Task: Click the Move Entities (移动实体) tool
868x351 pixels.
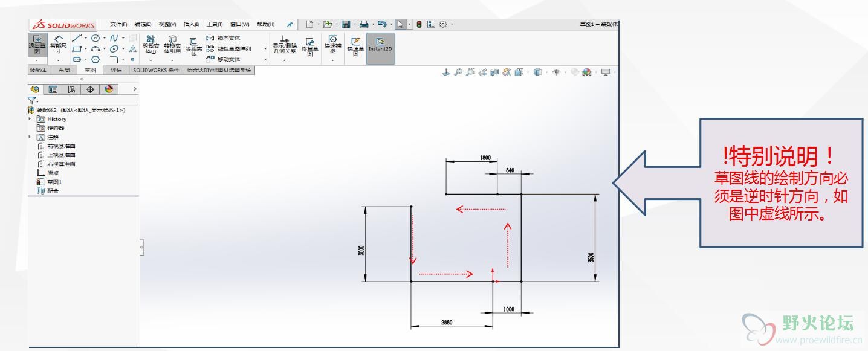Action: [x=223, y=59]
